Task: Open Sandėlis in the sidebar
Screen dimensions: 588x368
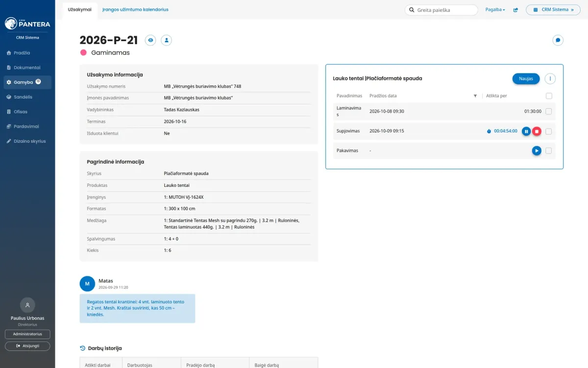Action: pyautogui.click(x=27, y=97)
